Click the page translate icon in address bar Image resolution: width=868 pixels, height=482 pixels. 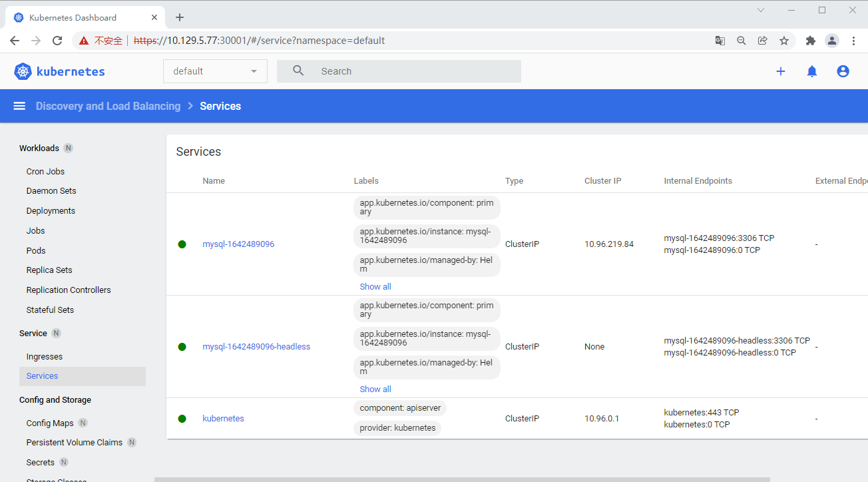[720, 40]
